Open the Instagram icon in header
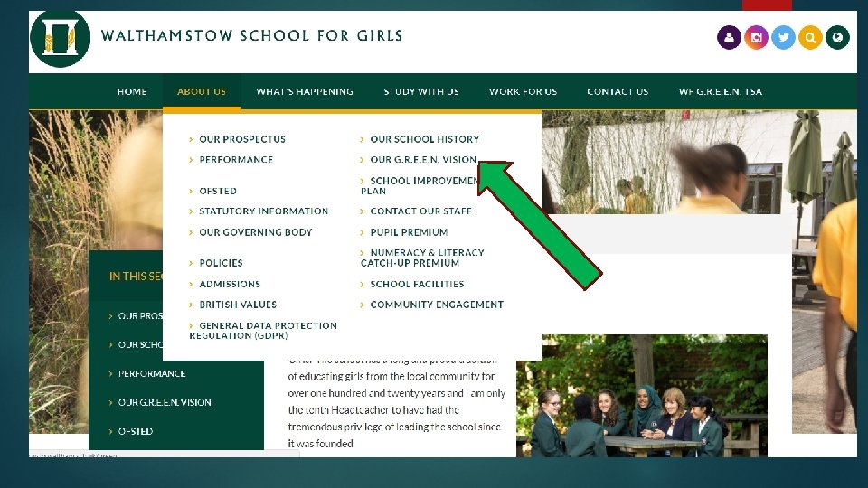 756,38
